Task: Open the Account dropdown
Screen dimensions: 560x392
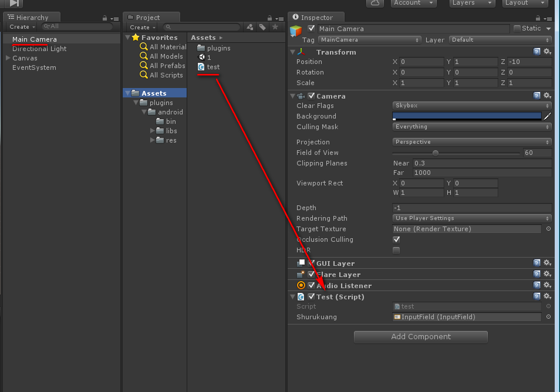Action: click(x=413, y=3)
